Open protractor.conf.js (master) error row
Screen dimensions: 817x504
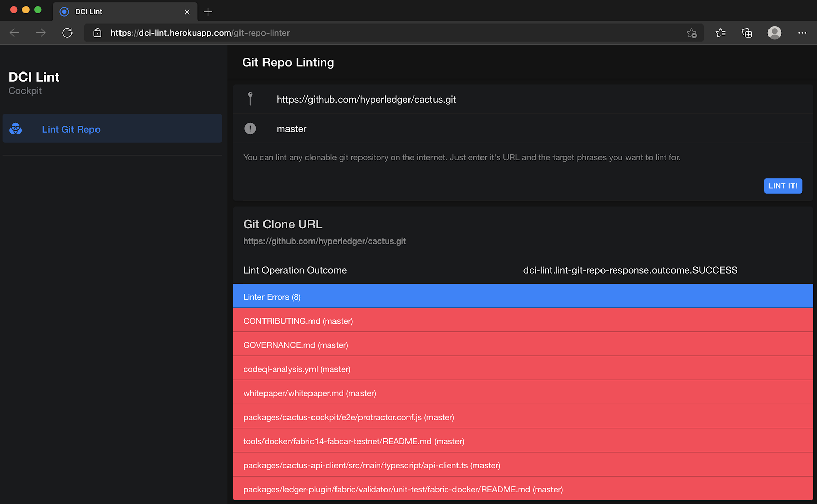[523, 417]
